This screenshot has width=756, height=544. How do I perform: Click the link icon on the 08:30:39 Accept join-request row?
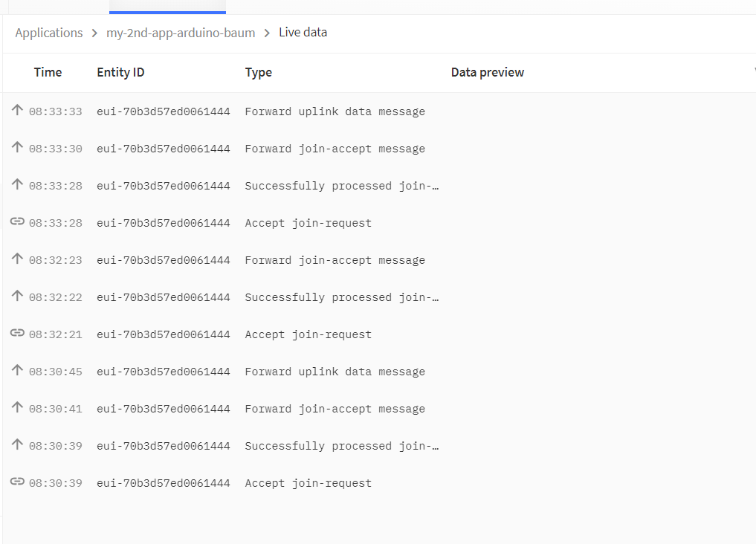pyautogui.click(x=17, y=481)
